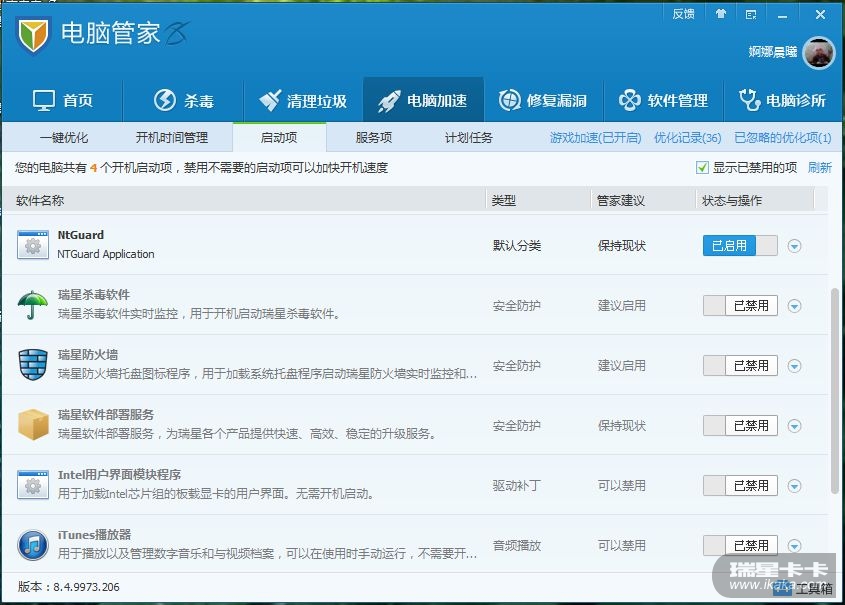Open 已忽略的优化项(1) link
Viewport: 845px width, 605px height.
click(782, 138)
